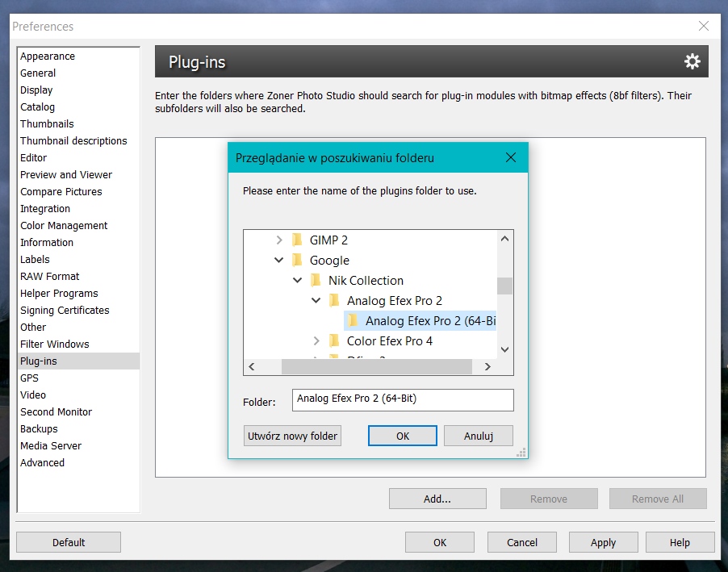Confirm folder selection with dialog OK button

402,436
